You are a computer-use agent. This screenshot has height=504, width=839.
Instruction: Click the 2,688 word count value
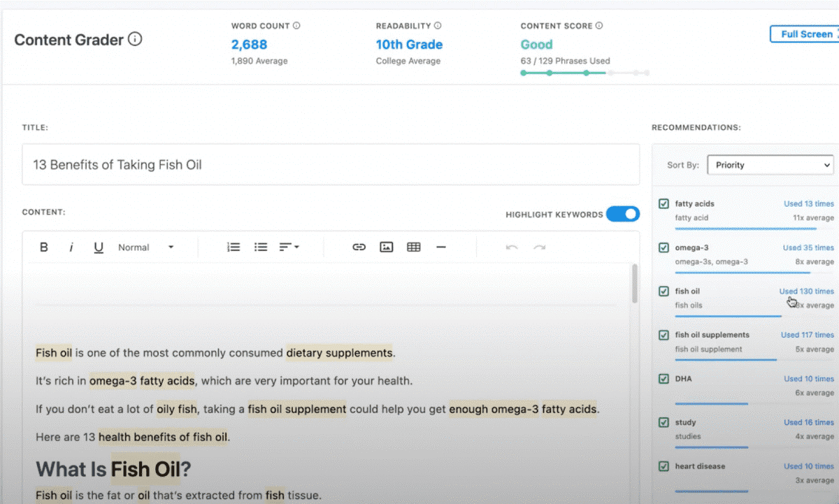tap(249, 44)
